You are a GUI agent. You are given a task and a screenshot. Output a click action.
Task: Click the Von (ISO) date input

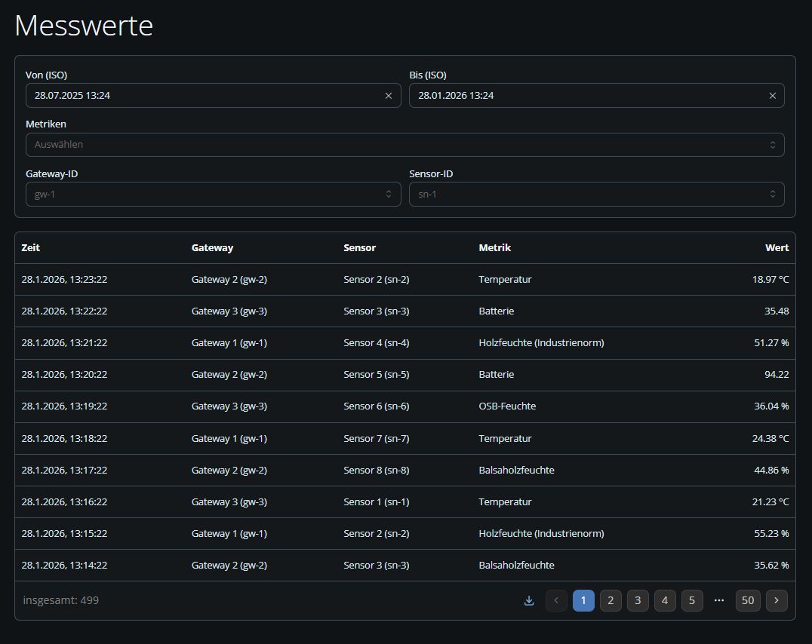pos(204,96)
